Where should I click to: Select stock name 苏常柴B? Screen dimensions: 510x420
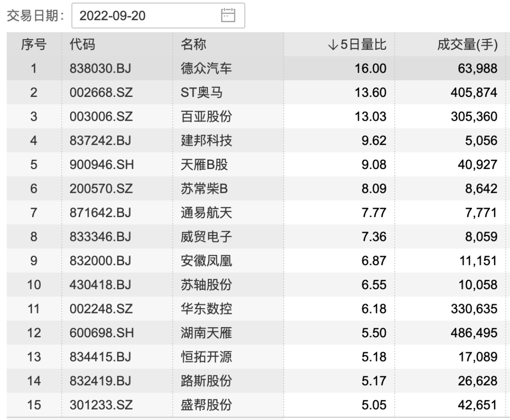(204, 188)
